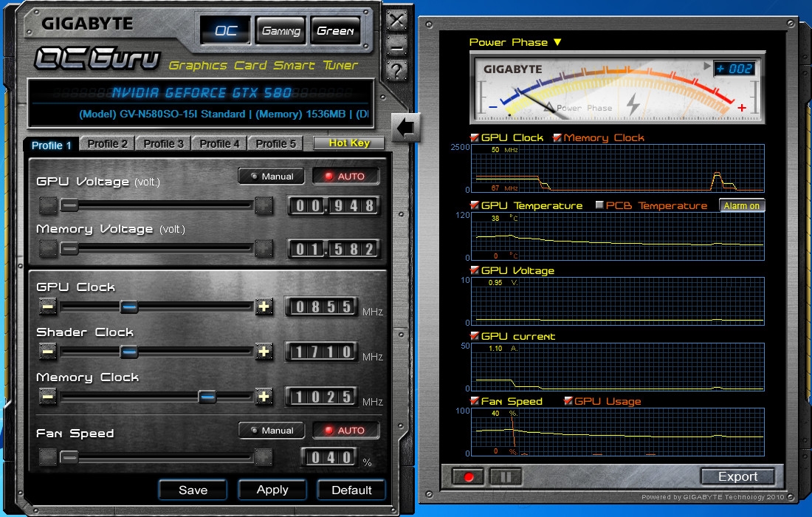Image resolution: width=812 pixels, height=517 pixels.
Task: Toggle GPU Usage graph checkbox
Action: click(568, 400)
